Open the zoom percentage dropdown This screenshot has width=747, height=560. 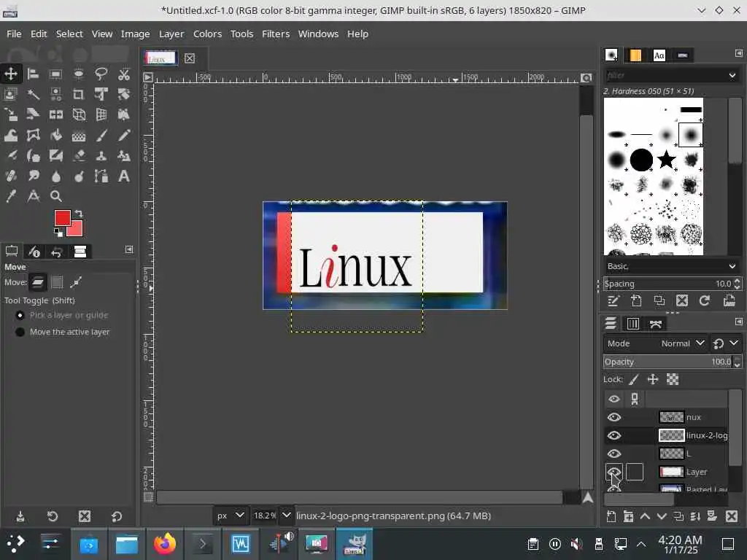(286, 516)
